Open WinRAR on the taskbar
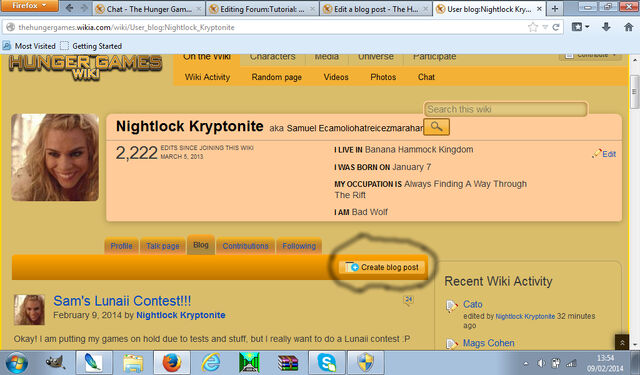The image size is (640, 375). (288, 362)
